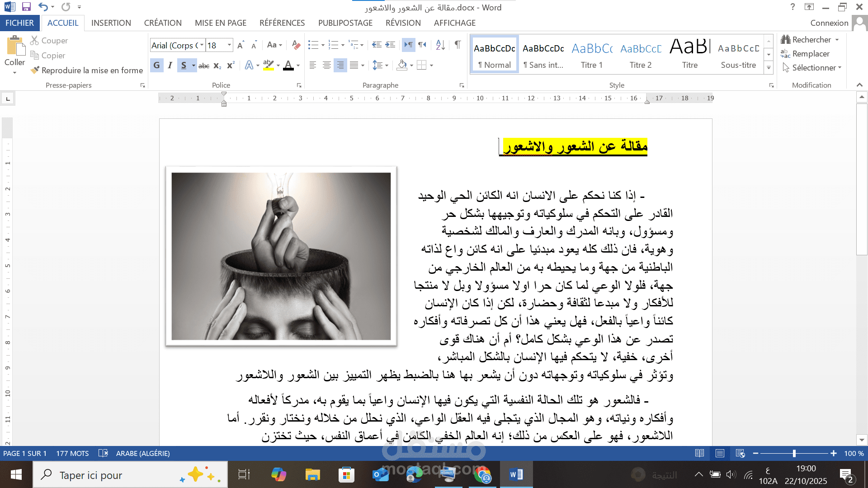The height and width of the screenshot is (488, 868).
Task: Open Word Help question mark
Action: pos(793,7)
